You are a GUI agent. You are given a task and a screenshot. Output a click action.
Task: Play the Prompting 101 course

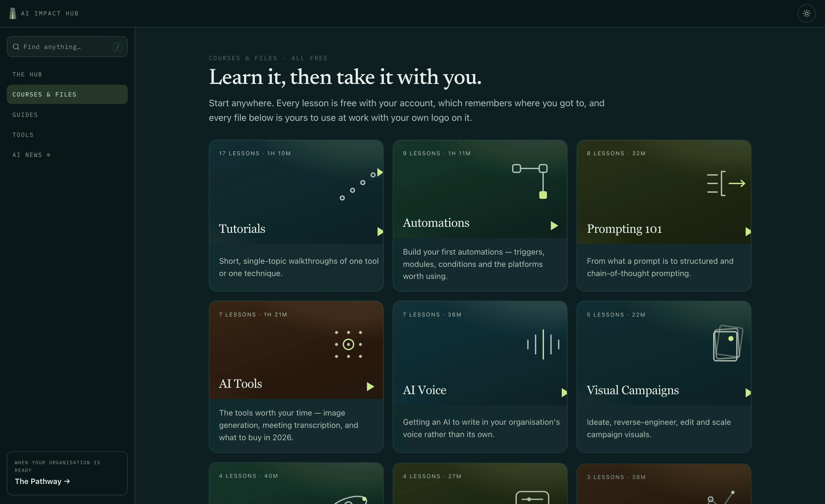click(x=748, y=232)
